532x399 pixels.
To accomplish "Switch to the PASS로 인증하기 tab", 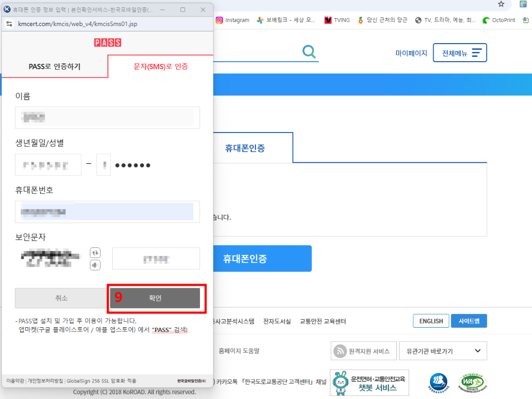I will (x=55, y=66).
